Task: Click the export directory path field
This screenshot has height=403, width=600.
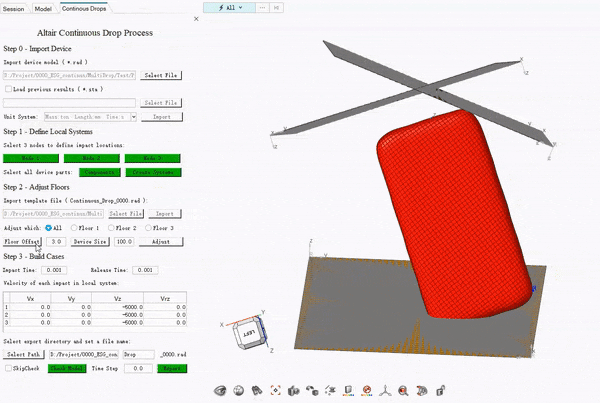Action: click(83, 354)
